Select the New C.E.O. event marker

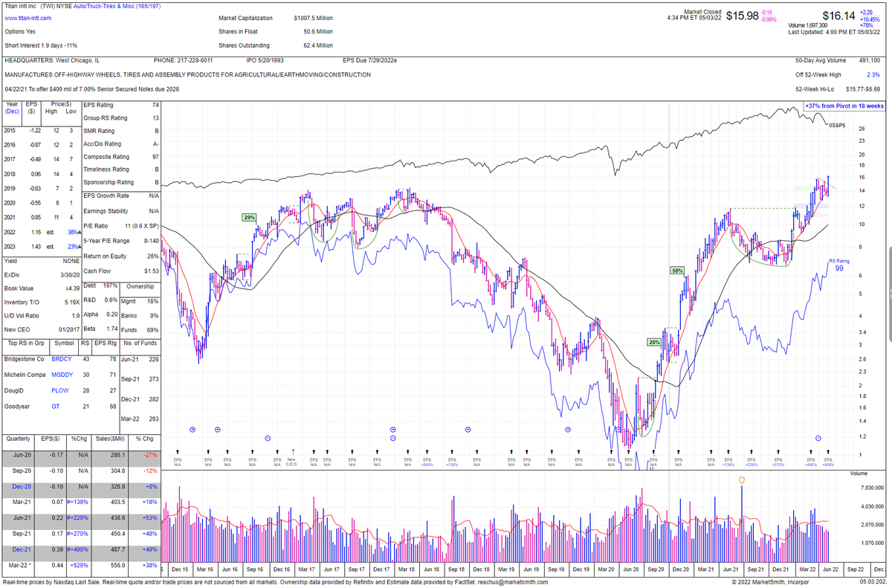click(292, 458)
